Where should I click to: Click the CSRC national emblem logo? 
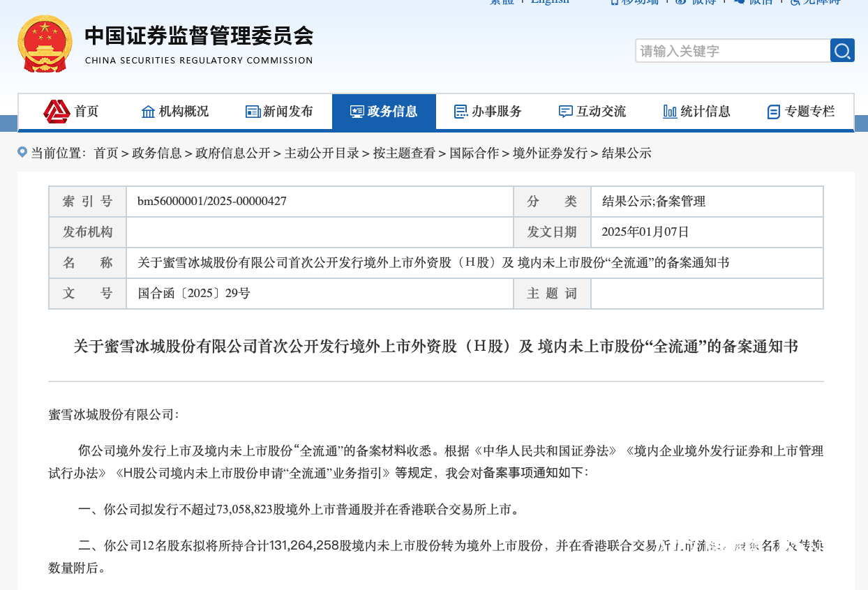[x=45, y=44]
